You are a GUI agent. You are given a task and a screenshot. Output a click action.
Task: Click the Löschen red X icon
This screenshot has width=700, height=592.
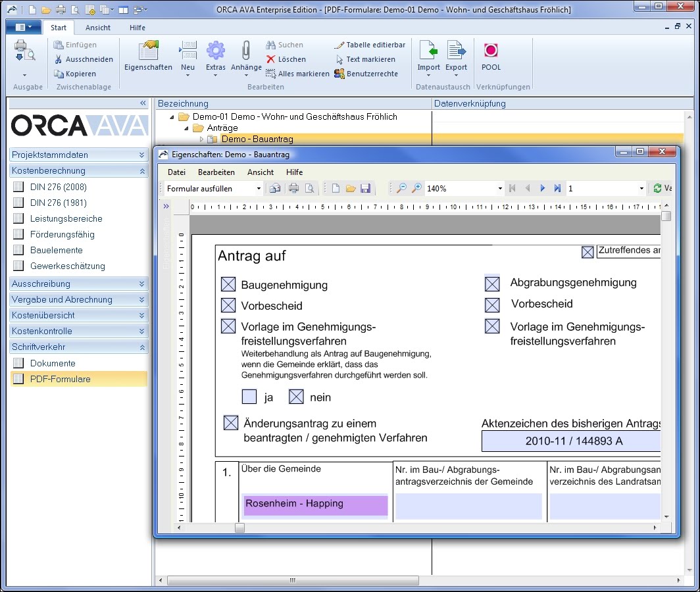coord(270,59)
